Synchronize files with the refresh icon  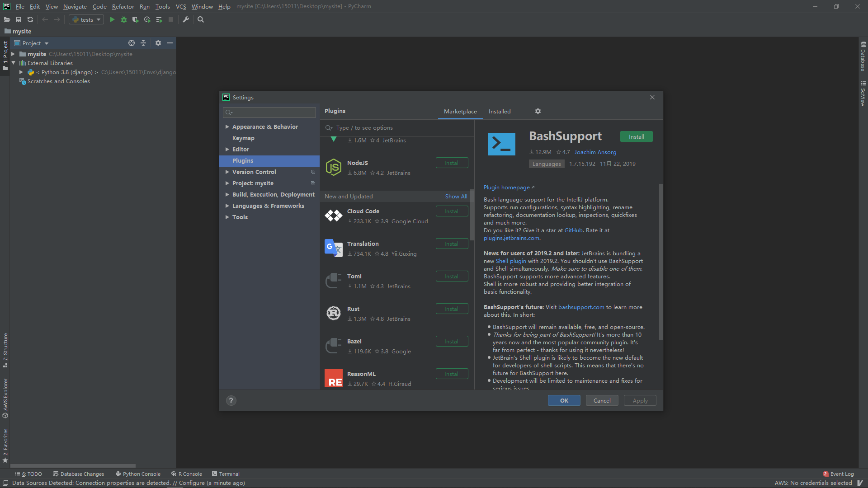[x=30, y=19]
